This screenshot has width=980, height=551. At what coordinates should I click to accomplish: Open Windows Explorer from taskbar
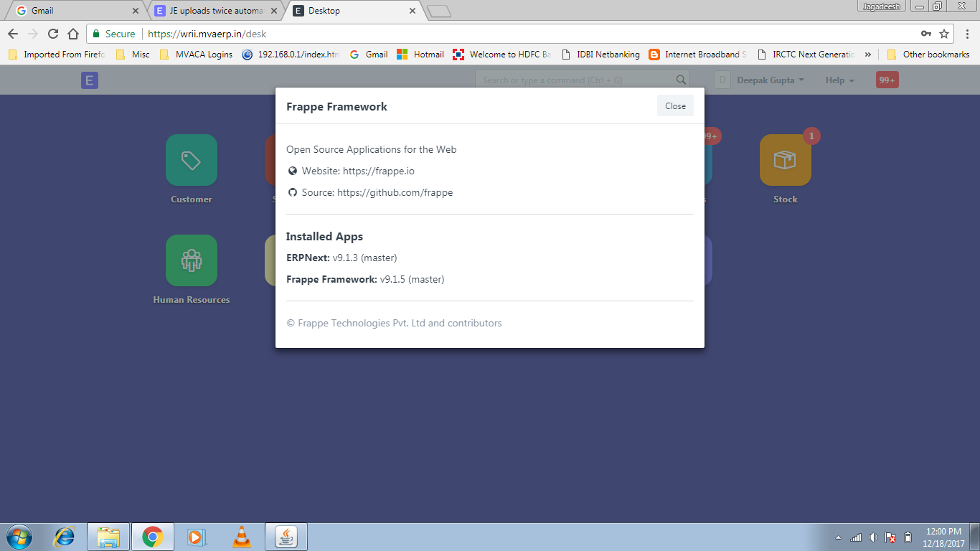click(x=109, y=537)
